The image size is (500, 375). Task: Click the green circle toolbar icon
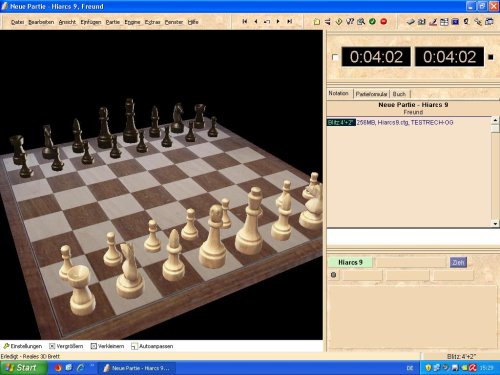372,22
